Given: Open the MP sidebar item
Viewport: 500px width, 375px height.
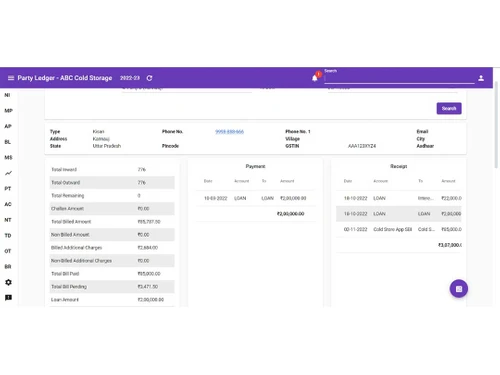Looking at the screenshot, I should tap(8, 111).
